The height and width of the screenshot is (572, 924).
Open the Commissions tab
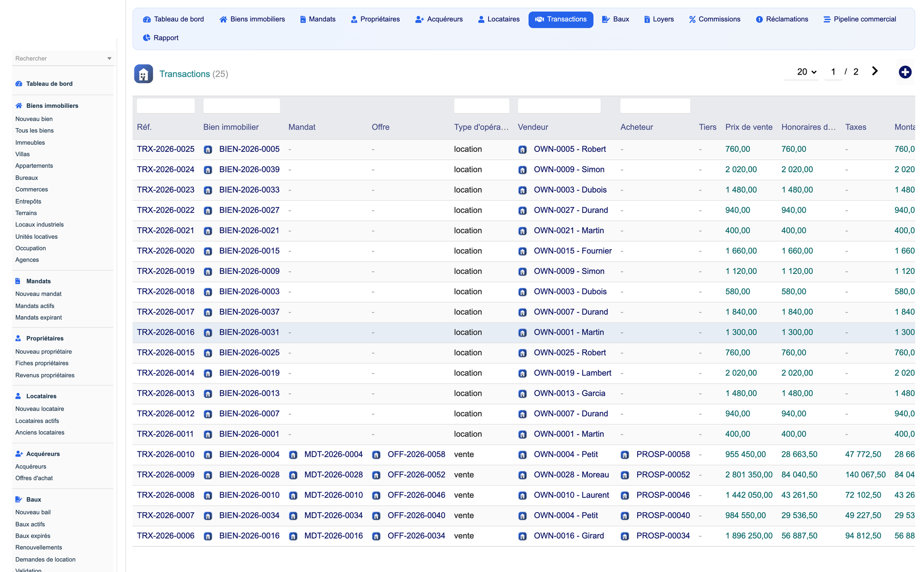pyautogui.click(x=715, y=19)
